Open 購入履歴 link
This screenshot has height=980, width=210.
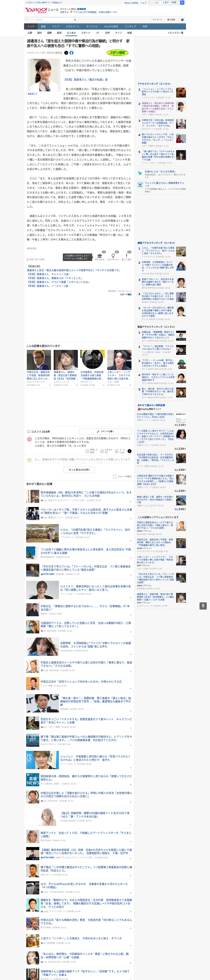pyautogui.click(x=171, y=20)
